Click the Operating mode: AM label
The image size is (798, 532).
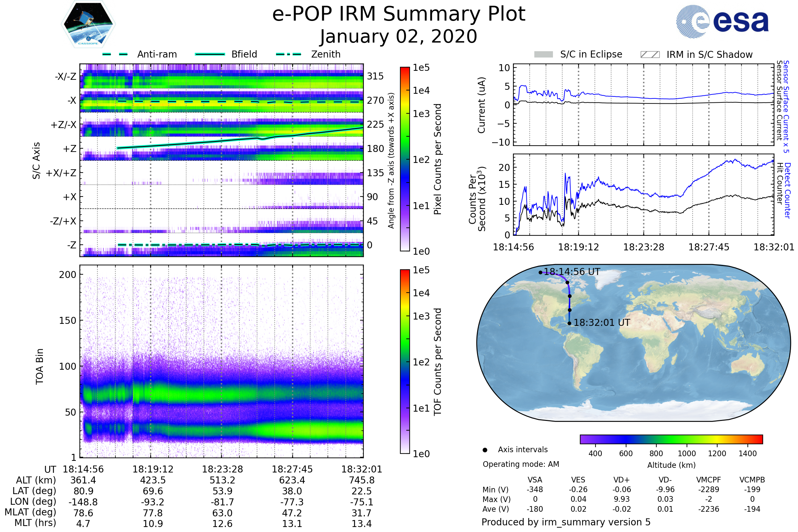[521, 464]
